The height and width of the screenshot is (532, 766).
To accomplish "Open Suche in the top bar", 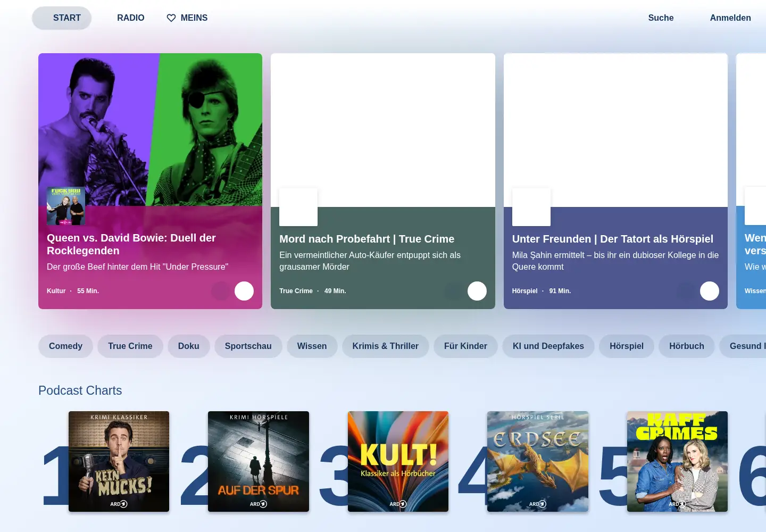I will point(661,18).
